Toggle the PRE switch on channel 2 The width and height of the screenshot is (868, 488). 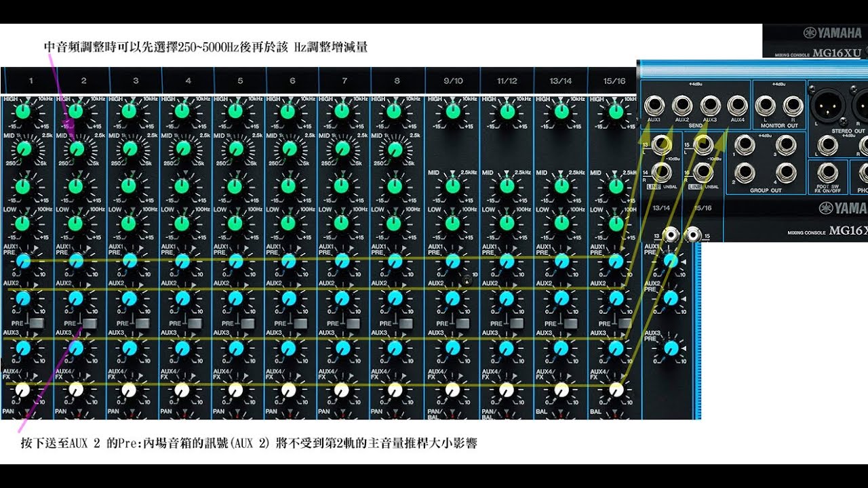(90, 323)
